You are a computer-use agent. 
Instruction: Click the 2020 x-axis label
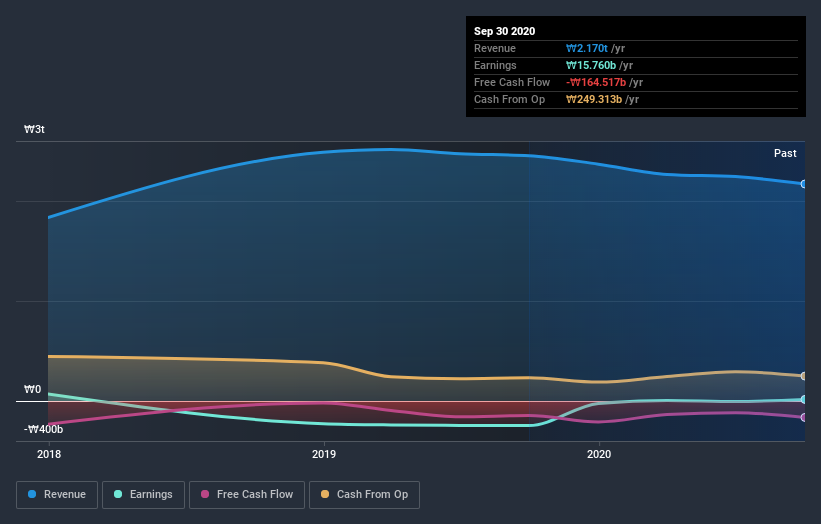click(599, 454)
